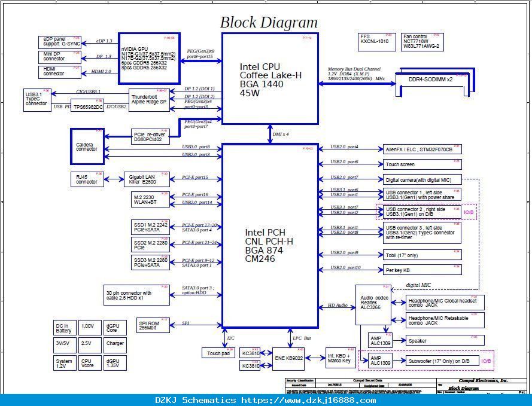Viewport: 532px width, 406px height.
Task: Click the 'Block Diagram' title text
Action: point(269,23)
